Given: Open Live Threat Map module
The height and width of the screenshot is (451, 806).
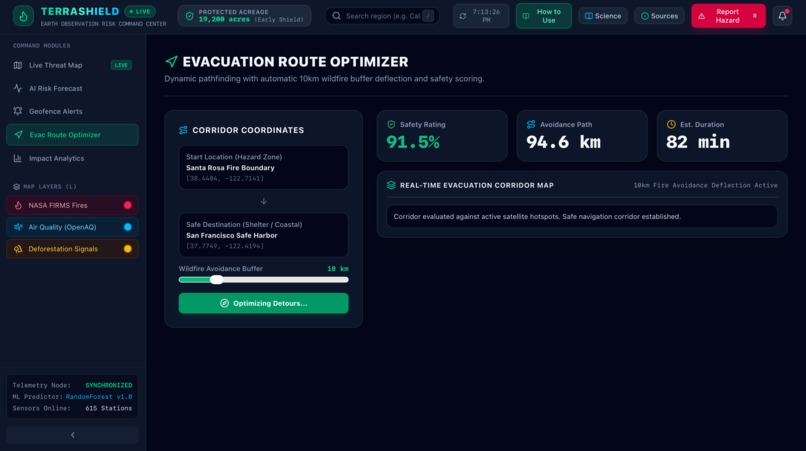Looking at the screenshot, I should tap(72, 65).
